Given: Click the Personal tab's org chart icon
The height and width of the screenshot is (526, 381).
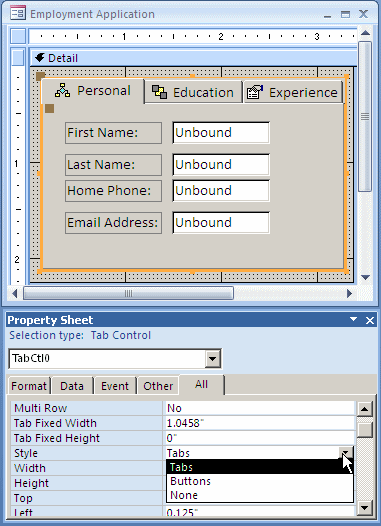Looking at the screenshot, I should point(62,91).
